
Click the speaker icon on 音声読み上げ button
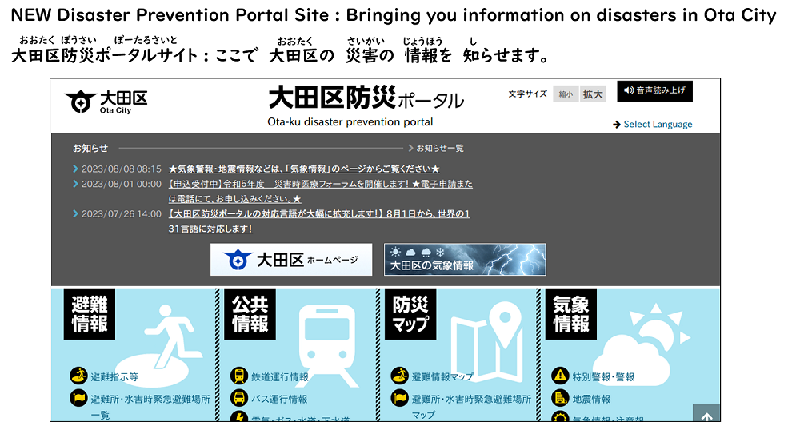629,91
